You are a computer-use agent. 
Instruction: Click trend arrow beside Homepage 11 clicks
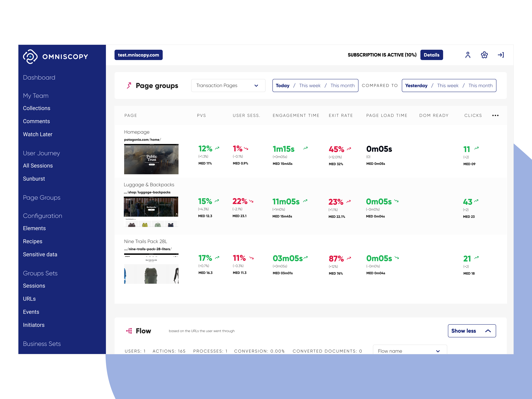point(476,148)
